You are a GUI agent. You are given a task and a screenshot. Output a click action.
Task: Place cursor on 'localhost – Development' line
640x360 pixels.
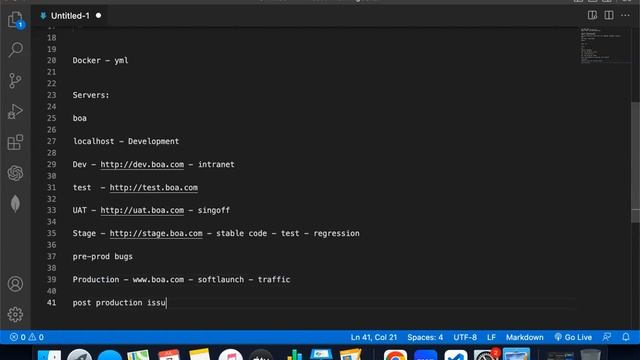coord(126,141)
